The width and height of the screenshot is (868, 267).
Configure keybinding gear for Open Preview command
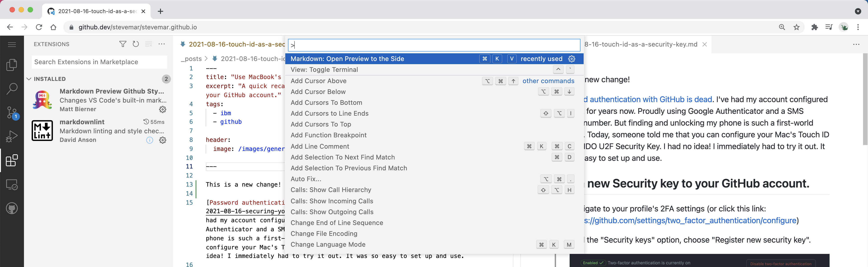click(x=572, y=59)
